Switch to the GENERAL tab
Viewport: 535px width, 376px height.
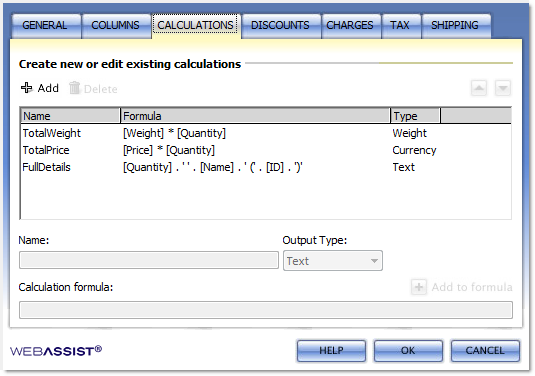[x=45, y=26]
